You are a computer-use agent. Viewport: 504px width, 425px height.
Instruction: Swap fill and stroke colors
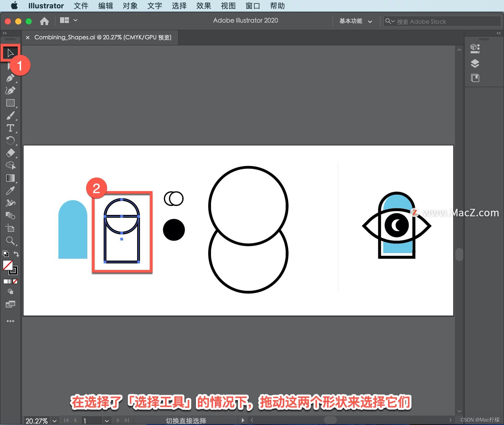click(16, 254)
